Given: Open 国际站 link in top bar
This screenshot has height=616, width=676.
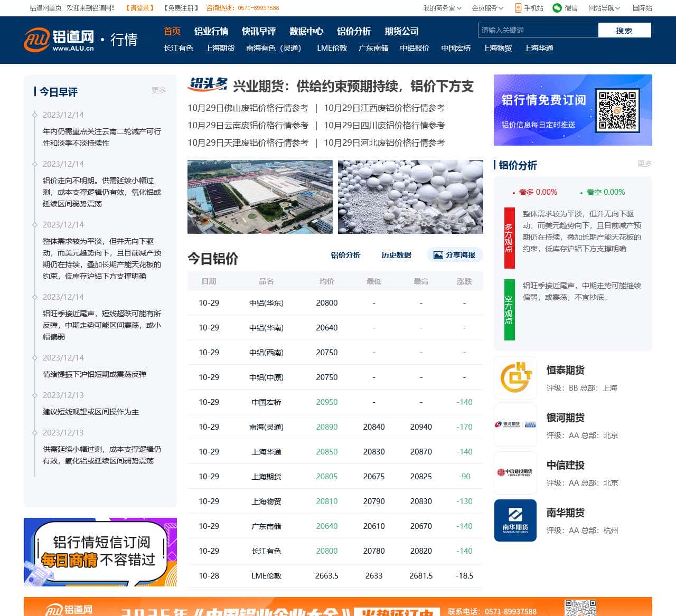Looking at the screenshot, I should click(x=642, y=8).
